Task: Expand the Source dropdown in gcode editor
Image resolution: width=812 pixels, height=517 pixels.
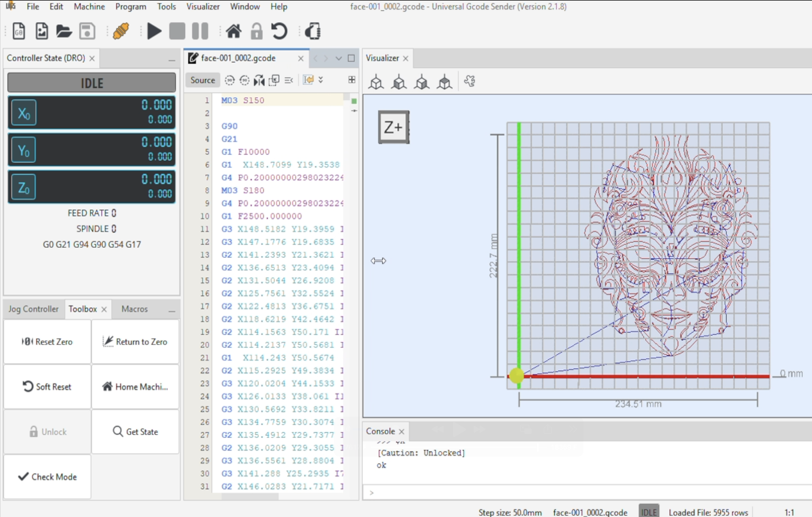Action: point(203,80)
